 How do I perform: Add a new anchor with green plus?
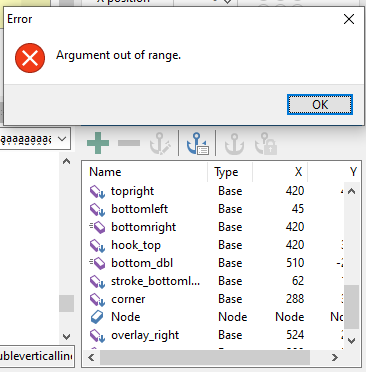coord(98,143)
